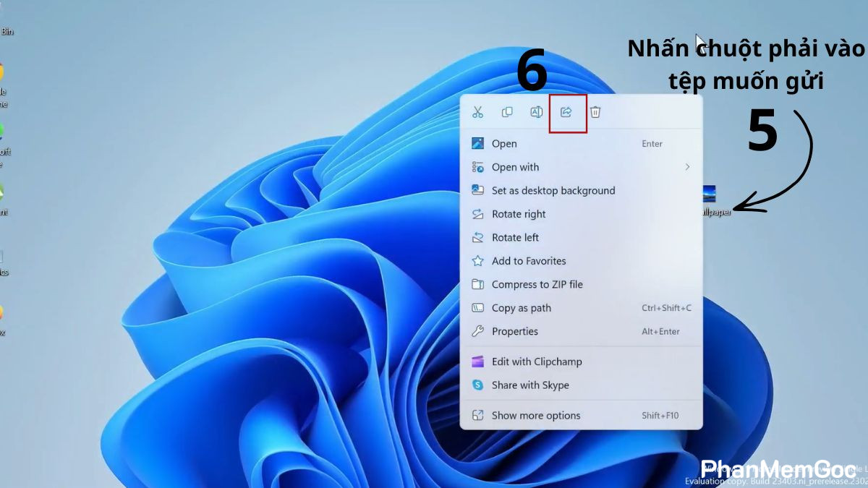The image size is (868, 488).
Task: Choose Edit with Clipchamp
Action: tap(581, 361)
